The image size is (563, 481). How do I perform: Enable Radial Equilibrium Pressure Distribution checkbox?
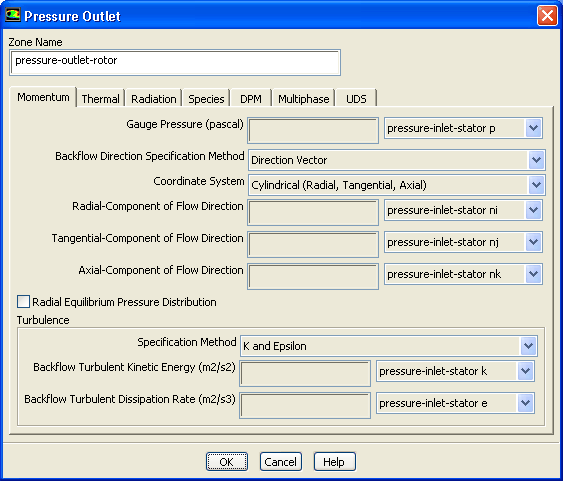tap(23, 302)
